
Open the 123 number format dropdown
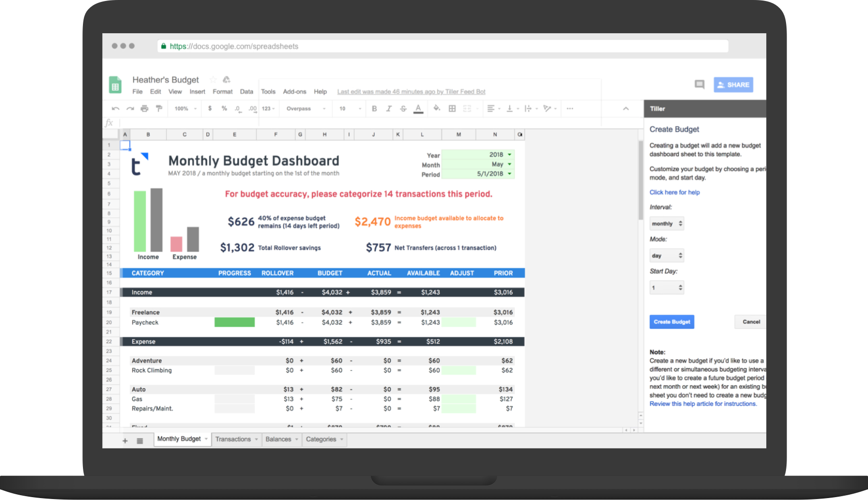click(x=268, y=108)
